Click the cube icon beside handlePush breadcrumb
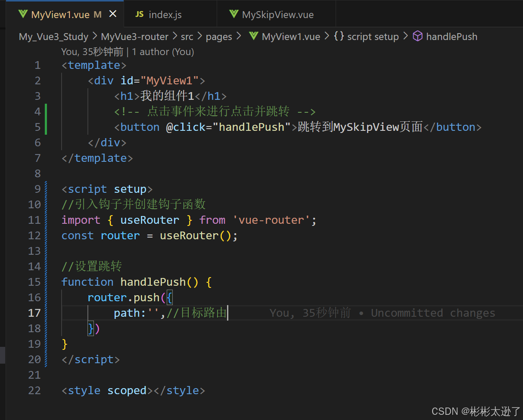 pyautogui.click(x=417, y=36)
